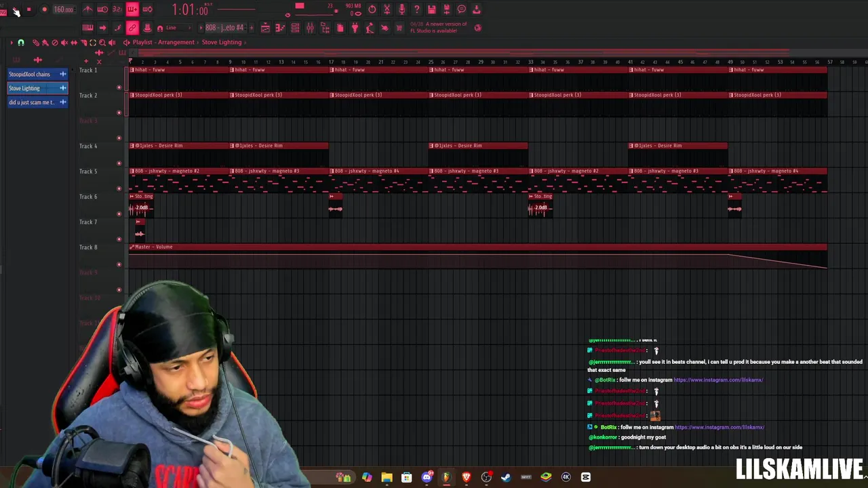Viewport: 868px width, 488px height.
Task: Toggle the highlighted overdub button
Action: 132,9
